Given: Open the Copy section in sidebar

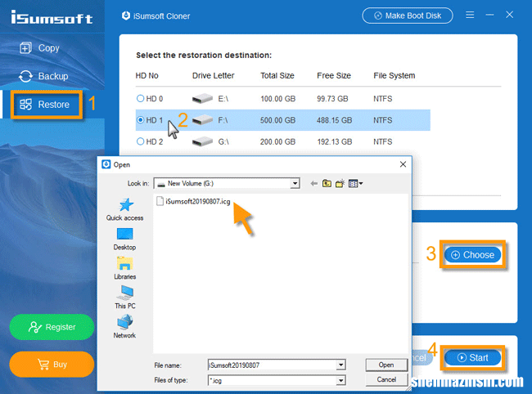Looking at the screenshot, I should click(x=40, y=48).
